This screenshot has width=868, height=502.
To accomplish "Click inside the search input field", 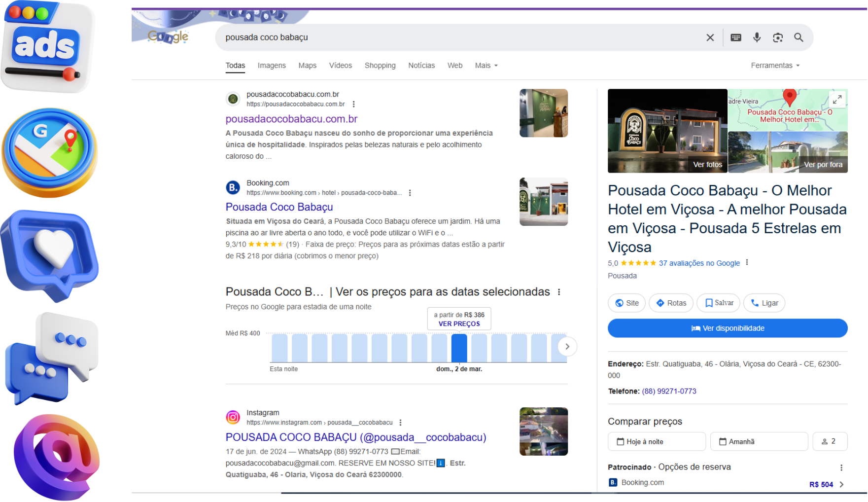I will pyautogui.click(x=458, y=37).
